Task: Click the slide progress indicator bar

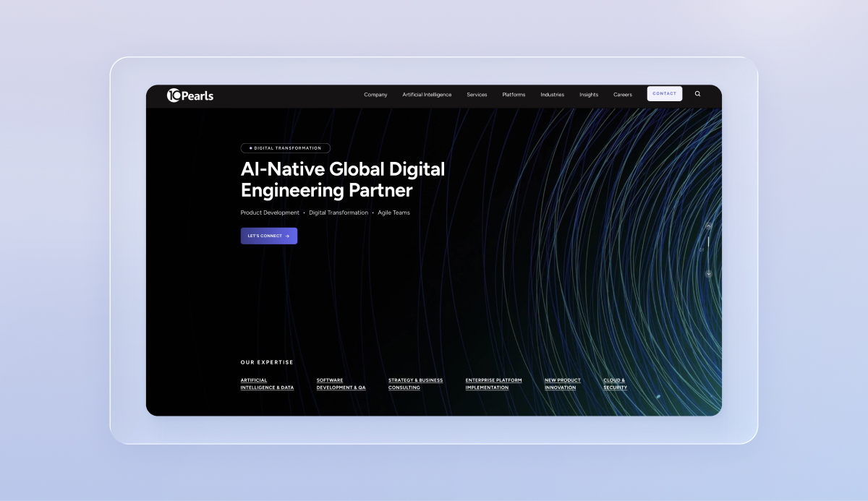Action: click(709, 242)
